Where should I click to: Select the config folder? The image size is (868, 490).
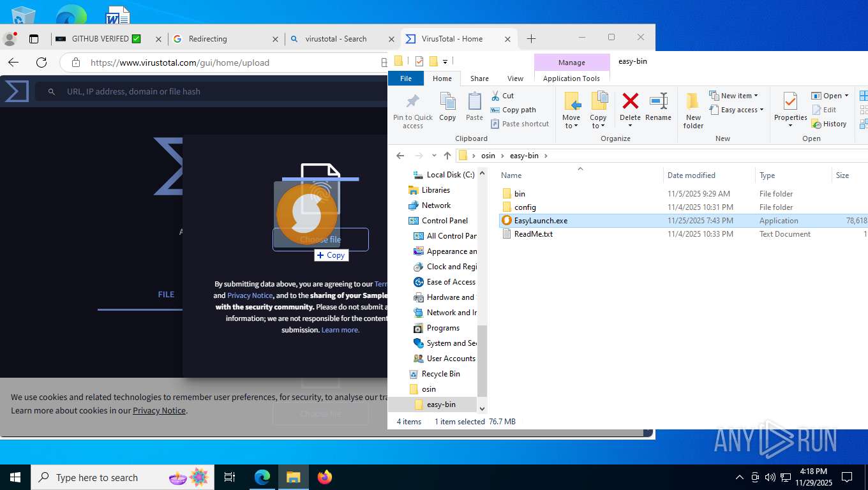click(x=525, y=207)
